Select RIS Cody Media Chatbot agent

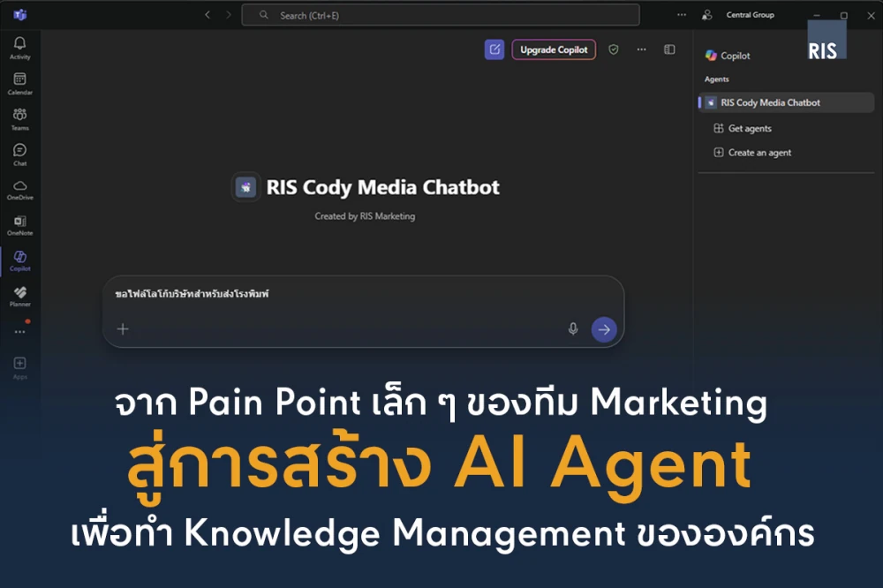click(786, 102)
